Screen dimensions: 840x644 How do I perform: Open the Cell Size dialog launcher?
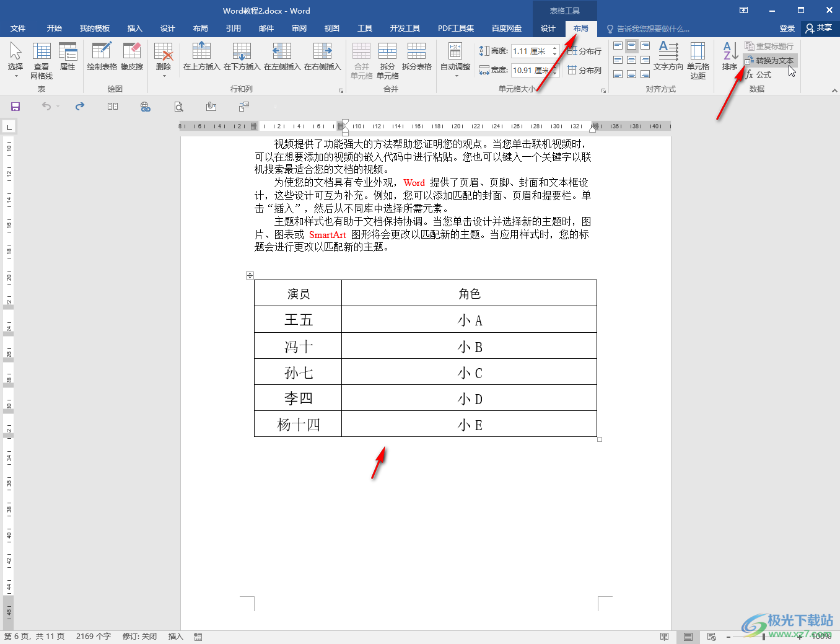(604, 91)
